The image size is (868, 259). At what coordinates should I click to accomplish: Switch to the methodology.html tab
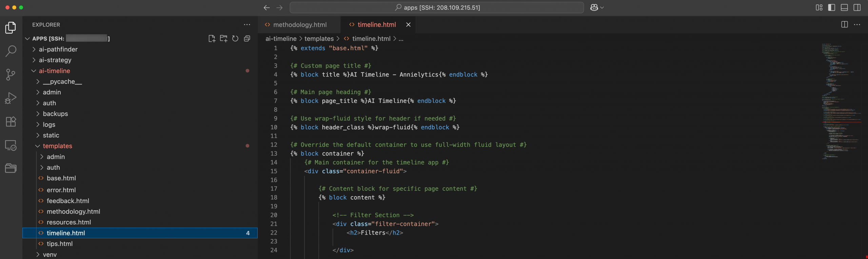click(300, 25)
